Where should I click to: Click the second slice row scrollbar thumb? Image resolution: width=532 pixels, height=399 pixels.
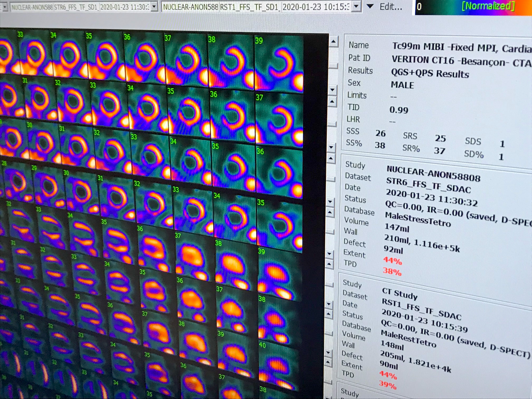(x=332, y=124)
